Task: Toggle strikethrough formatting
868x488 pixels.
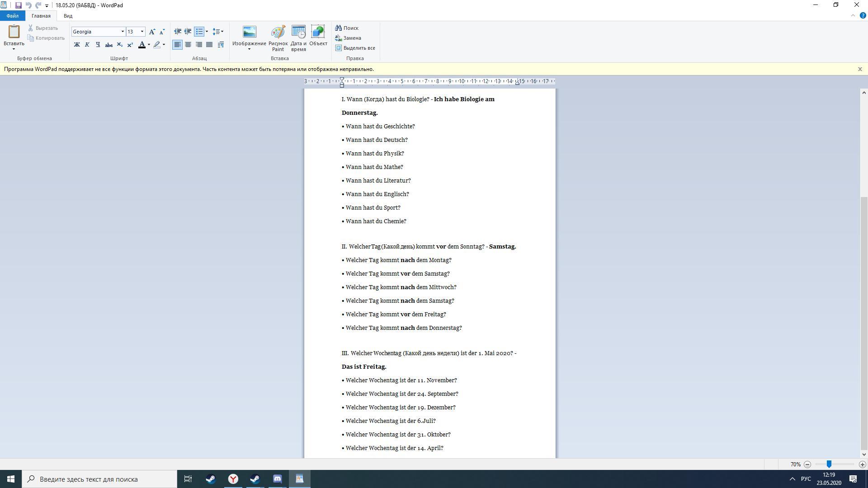Action: click(x=108, y=45)
